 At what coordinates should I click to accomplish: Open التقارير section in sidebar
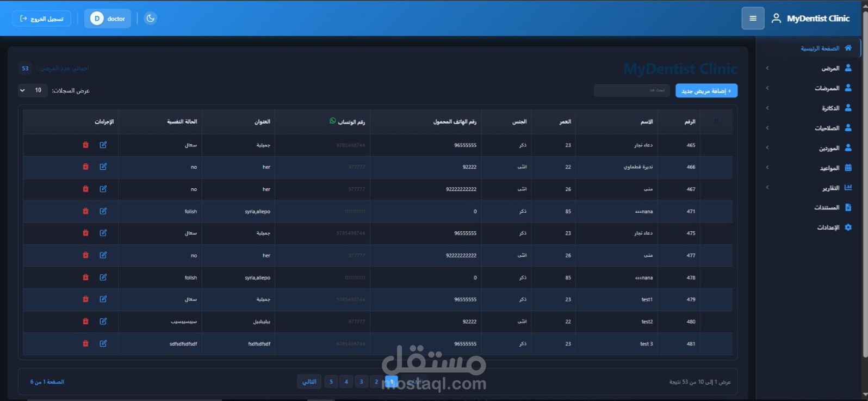click(x=810, y=187)
